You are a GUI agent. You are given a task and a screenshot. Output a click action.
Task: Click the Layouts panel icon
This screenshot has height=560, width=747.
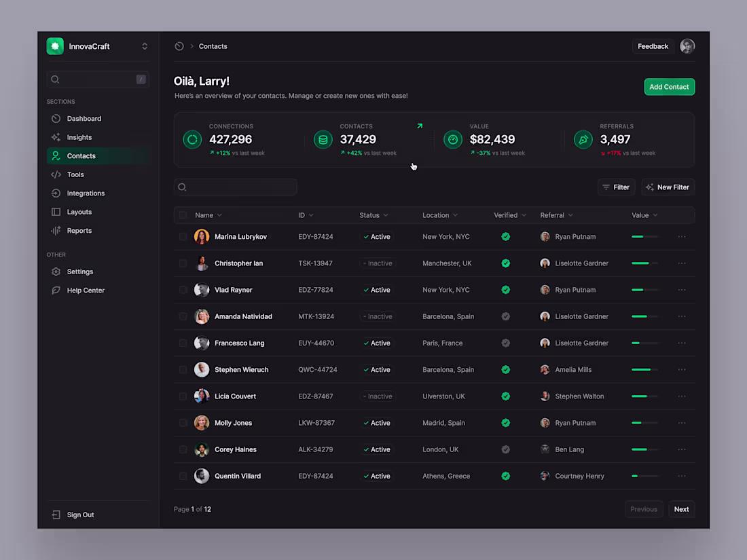56,212
